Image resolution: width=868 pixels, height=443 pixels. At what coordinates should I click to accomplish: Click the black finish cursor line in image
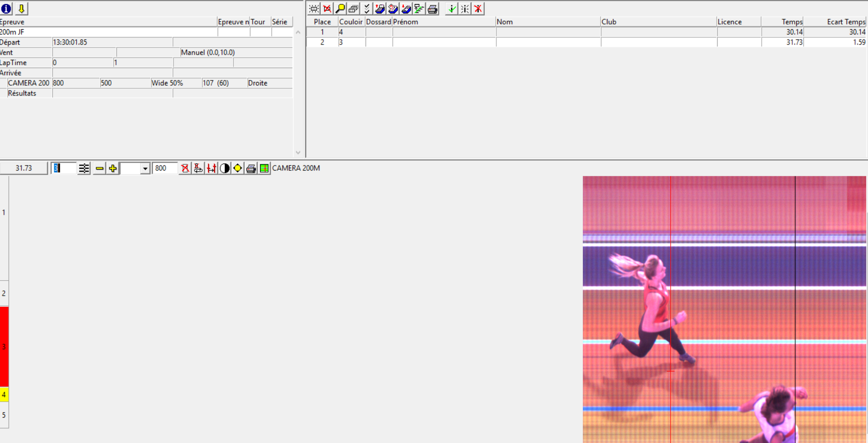pos(795,309)
